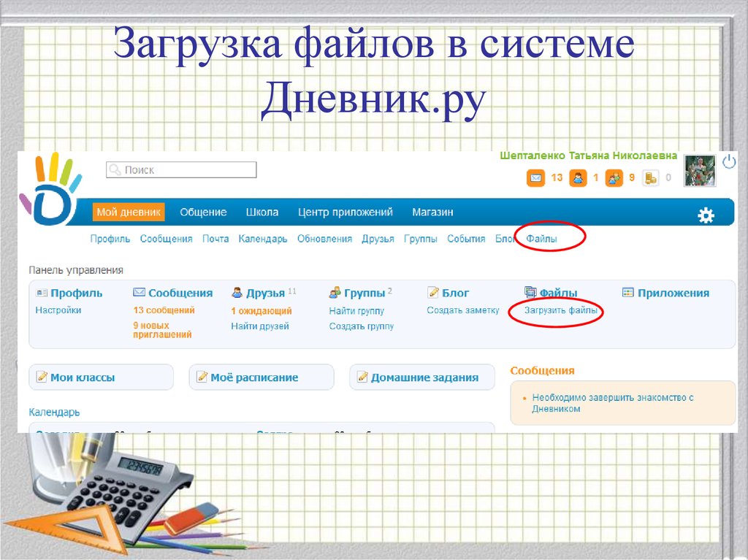Viewport: 748px width, 560px height.
Task: Click the Создать заметку link under Блог
Action: (x=463, y=310)
